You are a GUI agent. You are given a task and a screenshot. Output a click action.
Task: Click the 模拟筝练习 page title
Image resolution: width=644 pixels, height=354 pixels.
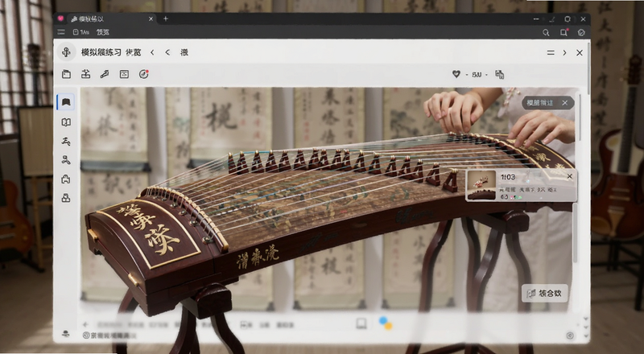[101, 52]
